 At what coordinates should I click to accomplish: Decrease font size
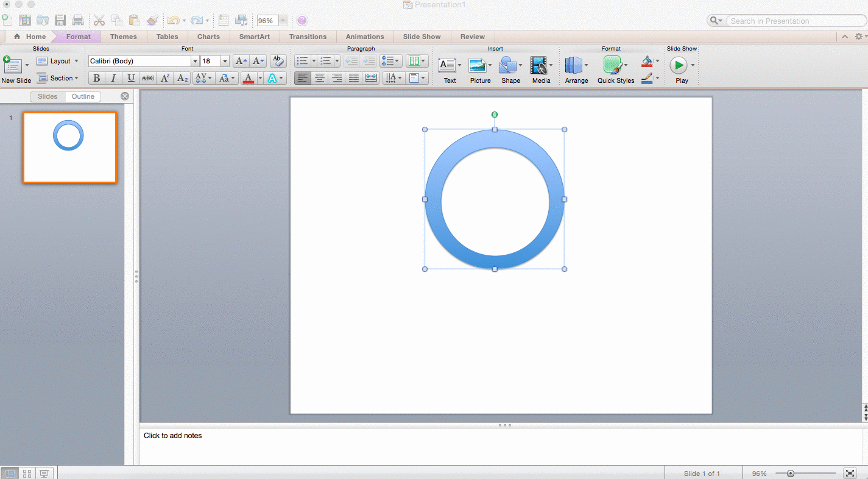[x=259, y=61]
